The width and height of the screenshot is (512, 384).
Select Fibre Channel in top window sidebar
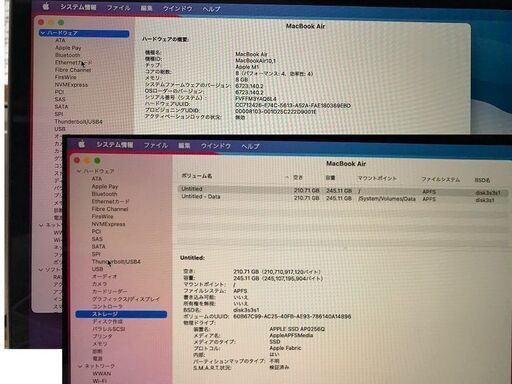(x=73, y=70)
